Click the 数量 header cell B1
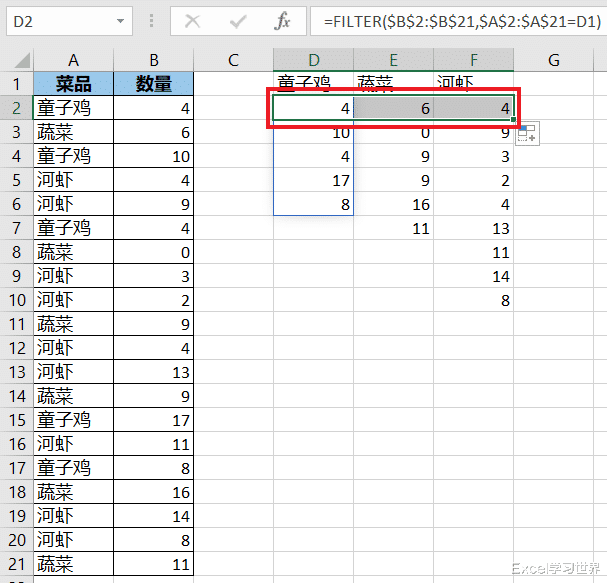Screen dimensions: 607x583 pyautogui.click(x=154, y=84)
